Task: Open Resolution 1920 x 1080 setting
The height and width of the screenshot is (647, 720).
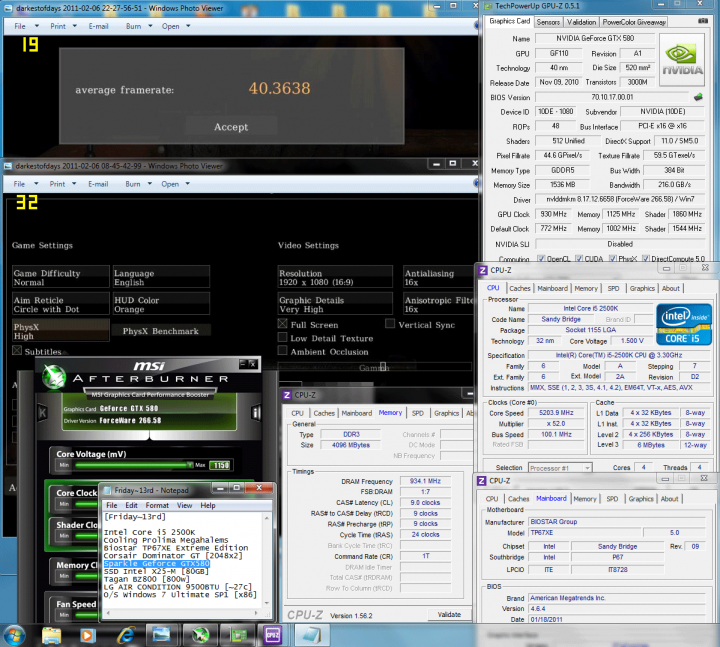Action: click(335, 277)
